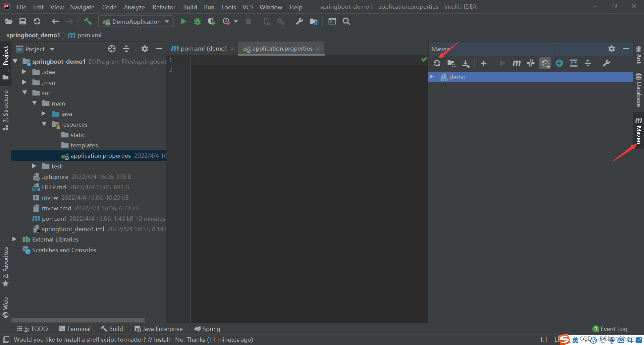Navigate back arrow in toolbar
Viewport: 644px width, 345px height.
[55, 21]
